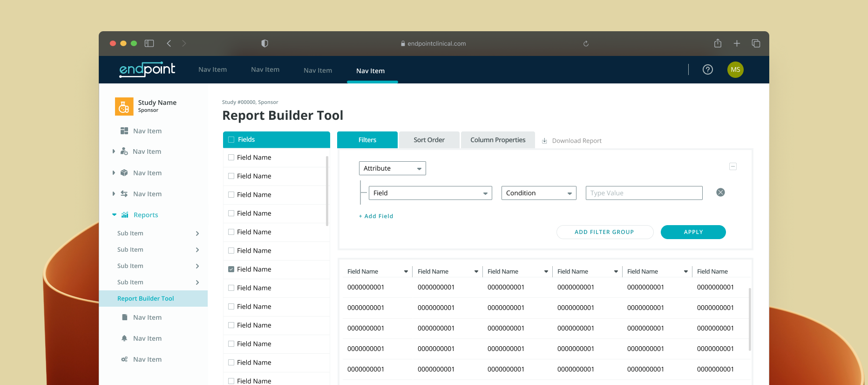Check the first Field Name checkbox
This screenshot has width=868, height=385.
click(231, 158)
